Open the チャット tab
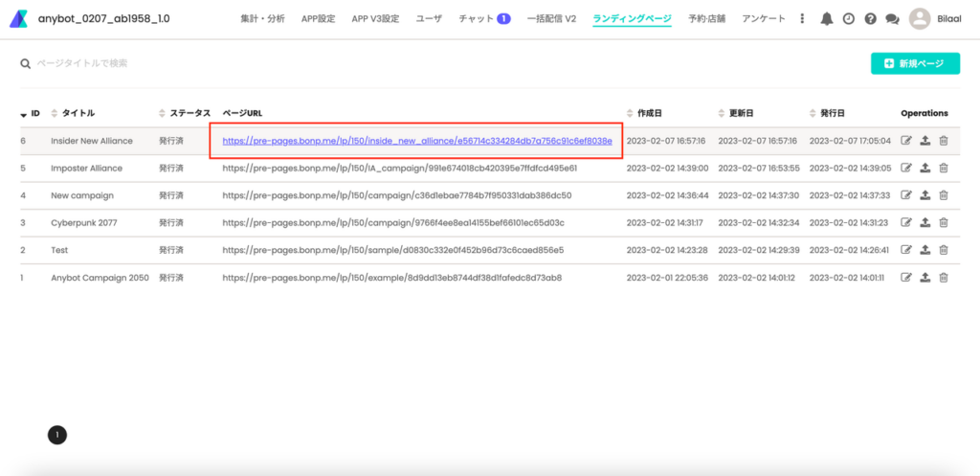Image resolution: width=980 pixels, height=476 pixels. [483, 18]
